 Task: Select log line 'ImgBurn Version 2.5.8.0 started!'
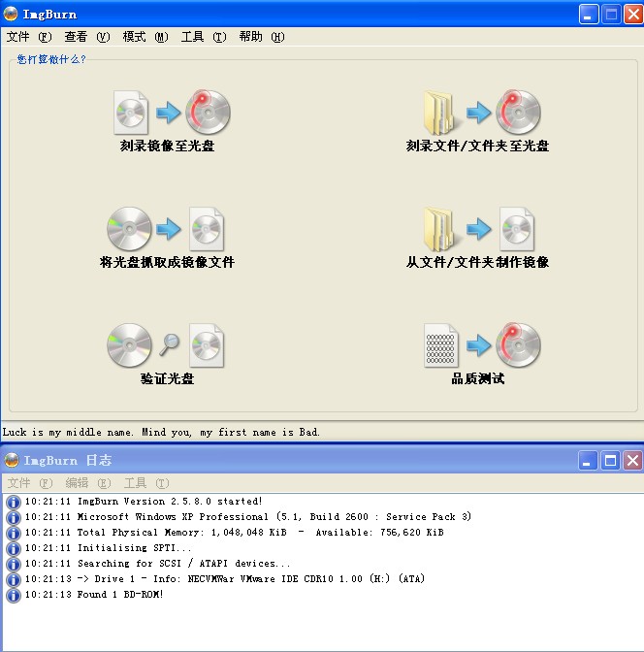click(x=144, y=502)
